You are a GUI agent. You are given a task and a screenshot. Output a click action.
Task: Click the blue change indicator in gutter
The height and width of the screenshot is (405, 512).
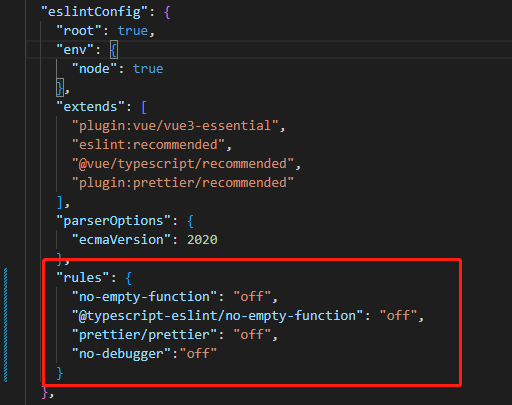tap(6, 325)
